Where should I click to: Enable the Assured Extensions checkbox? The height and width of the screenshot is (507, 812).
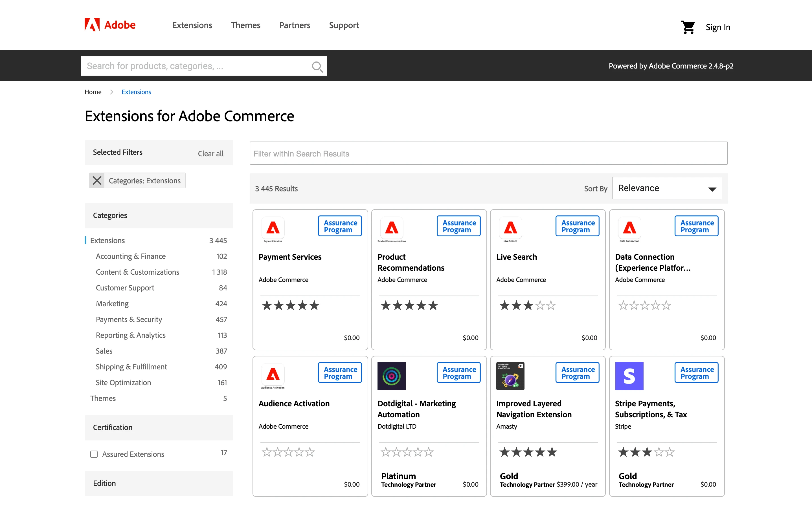[94, 454]
